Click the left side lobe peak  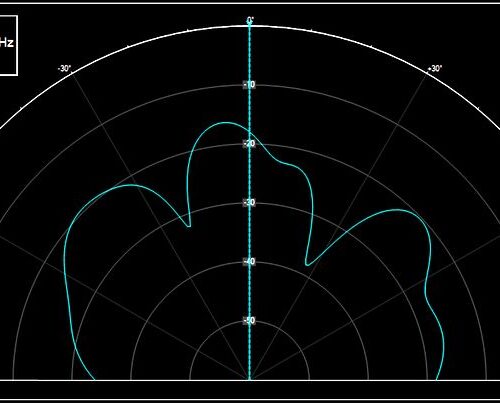(x=128, y=185)
